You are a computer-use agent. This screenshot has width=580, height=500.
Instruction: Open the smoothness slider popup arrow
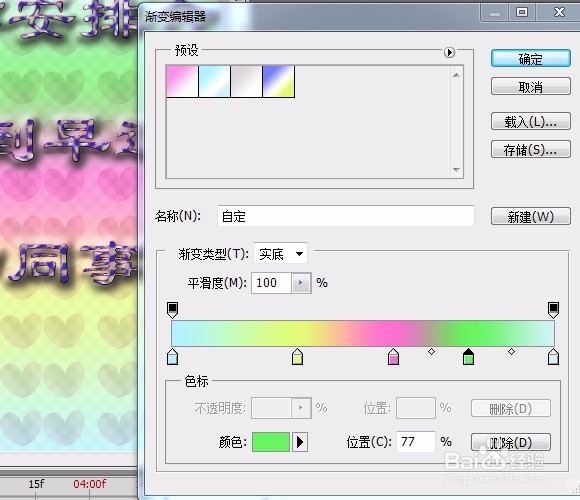301,283
